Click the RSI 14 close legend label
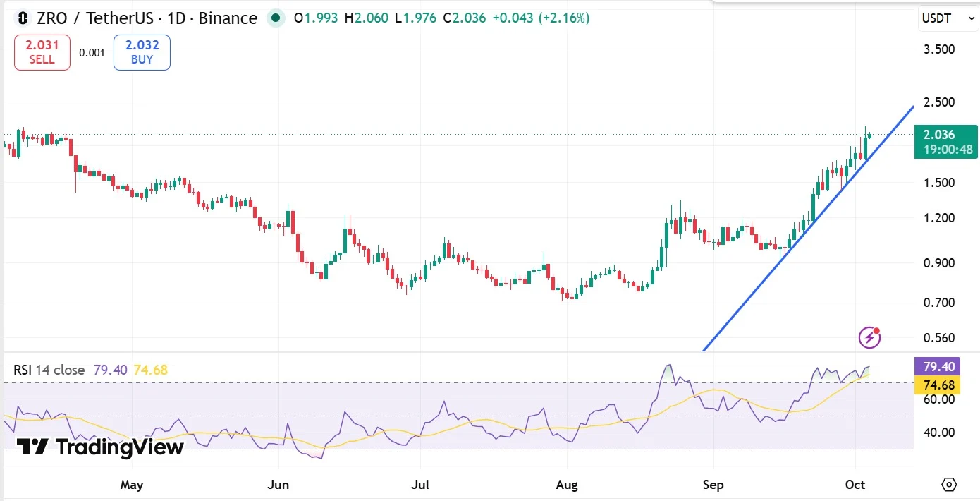 point(49,370)
